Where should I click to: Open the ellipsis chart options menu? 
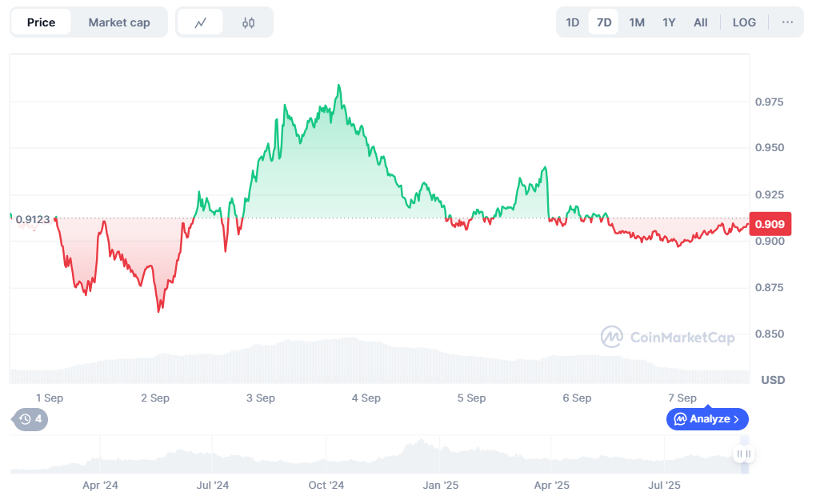(x=786, y=22)
